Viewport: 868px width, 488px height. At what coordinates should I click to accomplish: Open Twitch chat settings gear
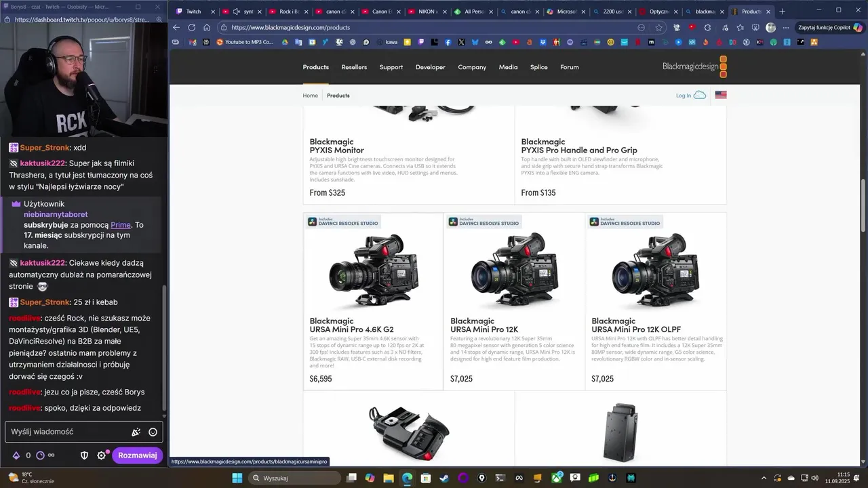point(101,455)
